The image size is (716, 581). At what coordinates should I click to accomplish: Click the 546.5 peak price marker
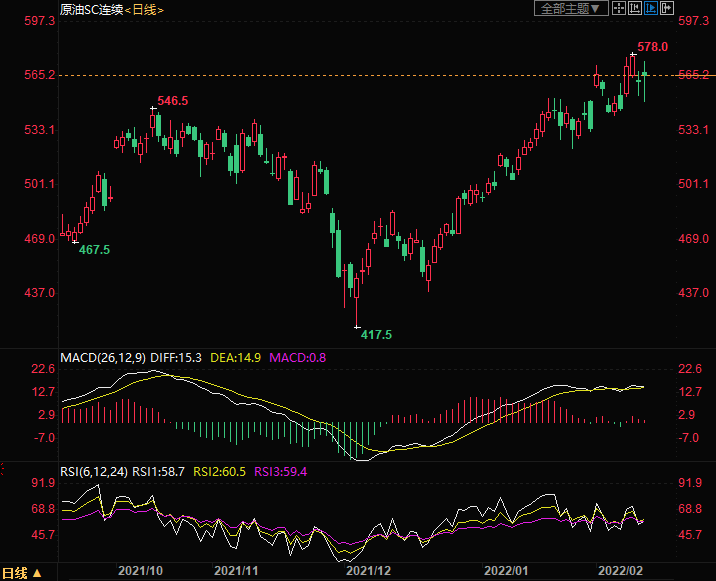coord(173,101)
